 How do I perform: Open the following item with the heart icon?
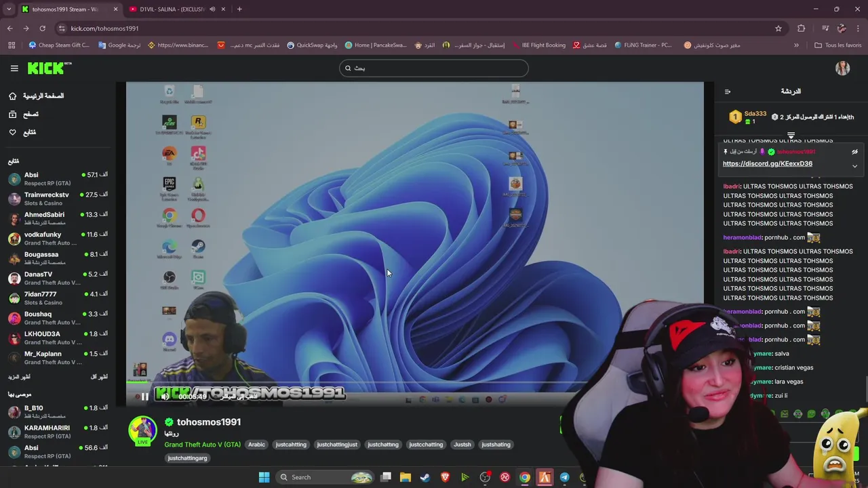click(22, 132)
